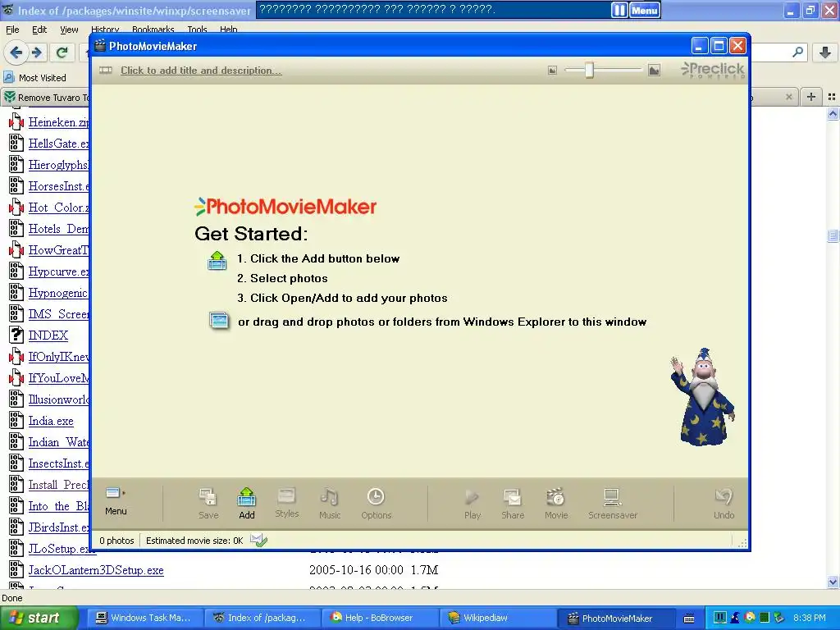Viewport: 840px width, 630px height.
Task: Select the Remove Tuvaro browser tab
Action: [46, 98]
